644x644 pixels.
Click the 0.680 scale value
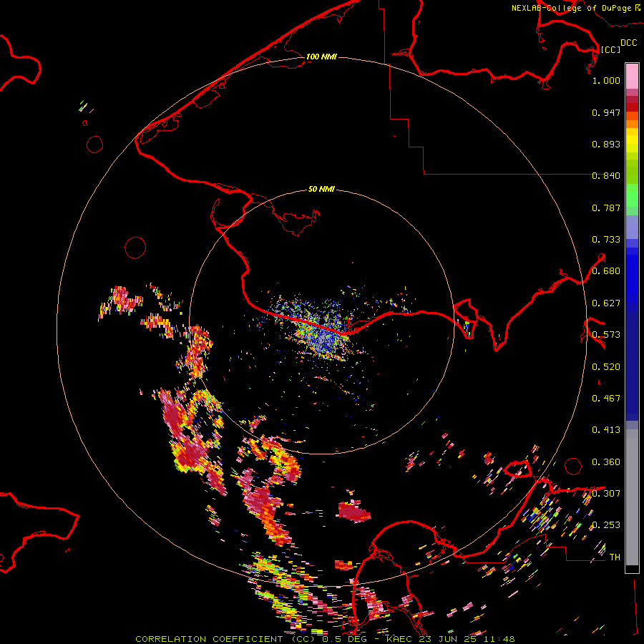tap(606, 271)
